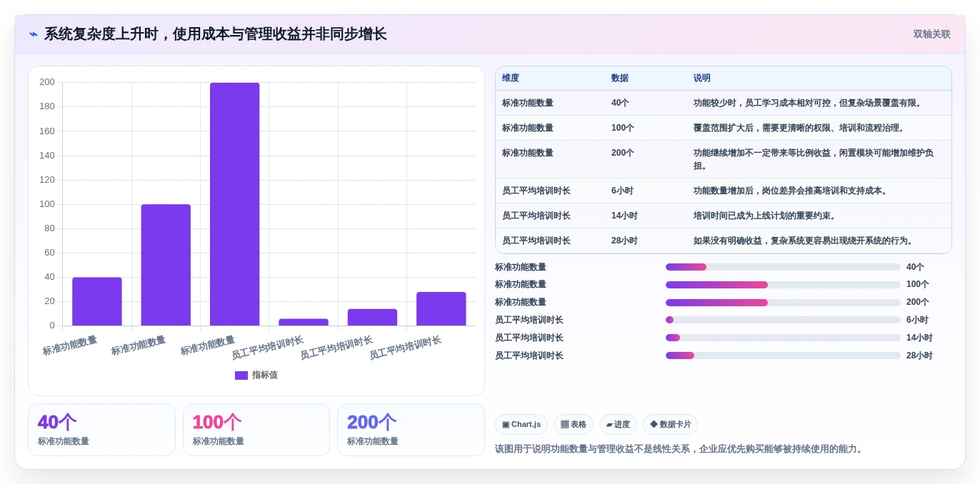The image size is (980, 484).
Task: Click the tallest bar reaching 200
Action: (234, 204)
